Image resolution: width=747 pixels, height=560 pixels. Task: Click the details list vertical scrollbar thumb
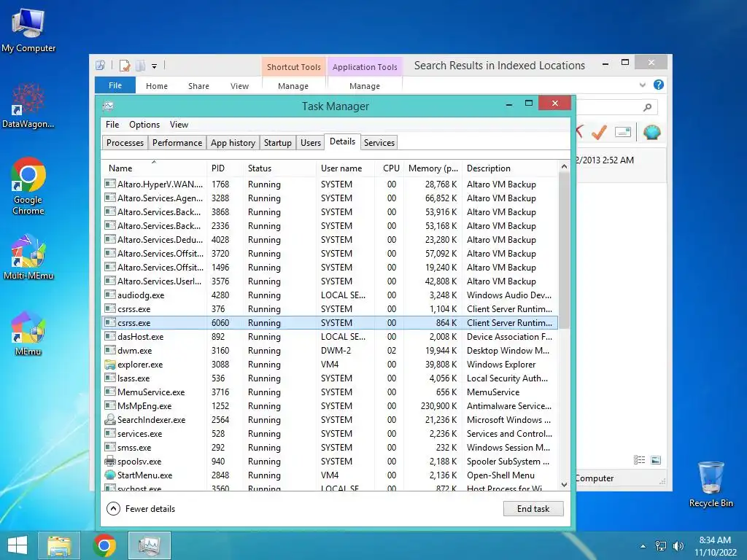tap(564, 251)
